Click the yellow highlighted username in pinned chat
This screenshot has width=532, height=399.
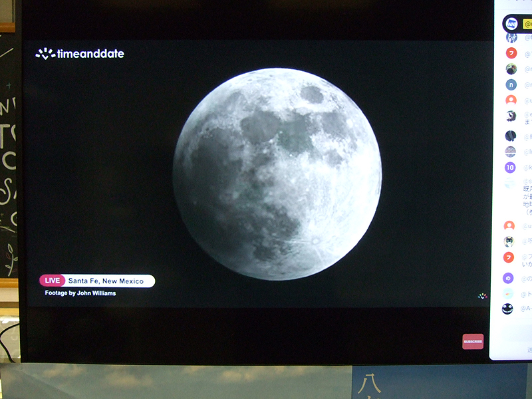527,24
